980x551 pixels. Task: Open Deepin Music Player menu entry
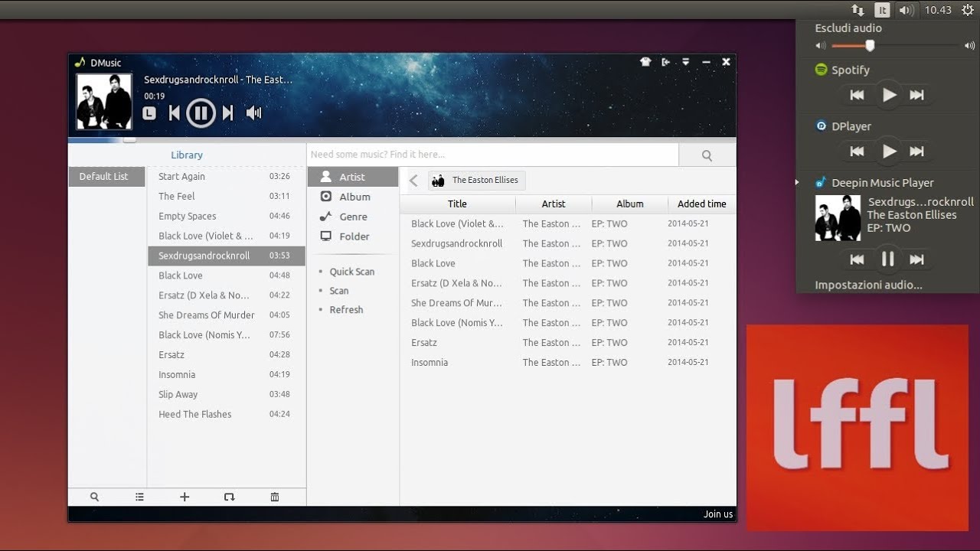[x=874, y=183]
